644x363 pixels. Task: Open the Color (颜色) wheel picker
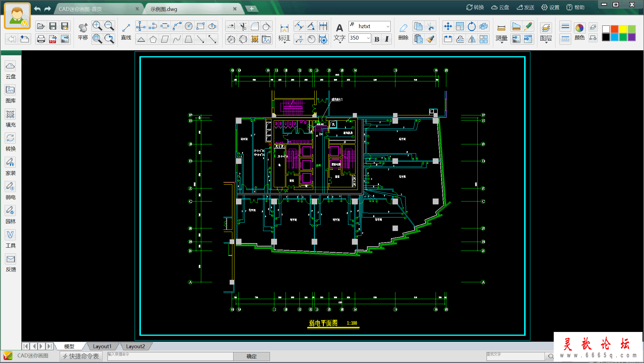coord(579,32)
